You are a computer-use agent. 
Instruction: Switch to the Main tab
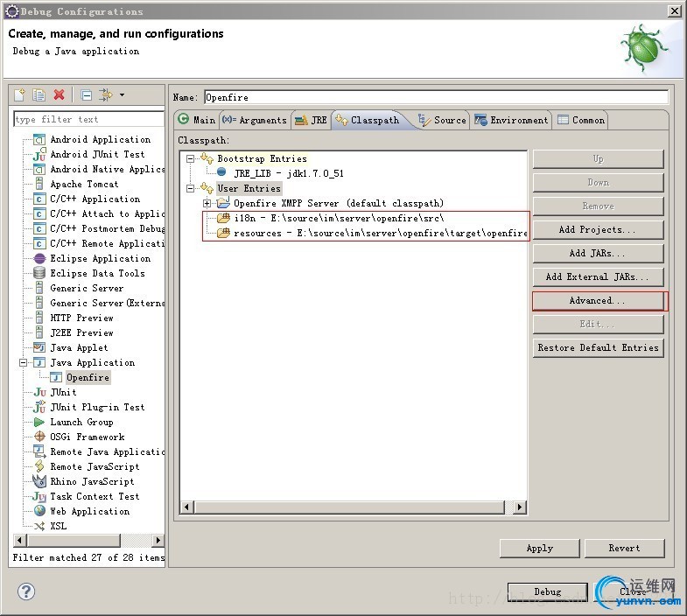(x=196, y=120)
